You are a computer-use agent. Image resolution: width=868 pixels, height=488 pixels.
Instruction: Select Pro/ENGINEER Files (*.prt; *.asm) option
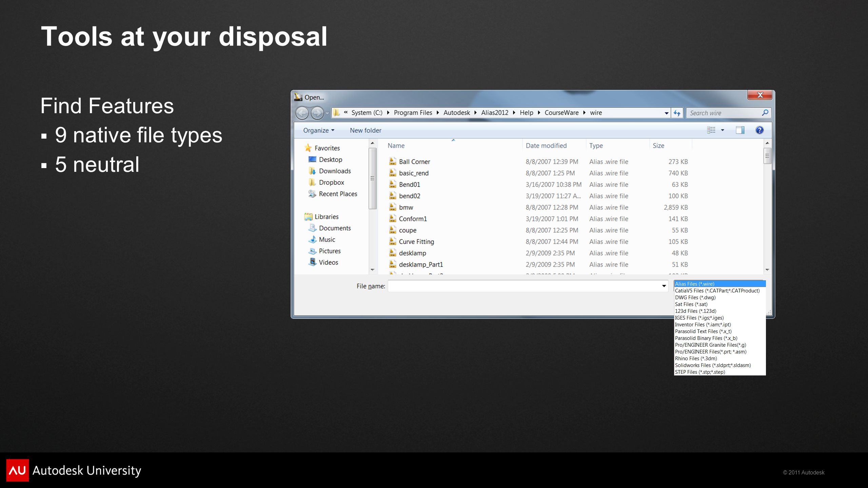[x=720, y=352]
